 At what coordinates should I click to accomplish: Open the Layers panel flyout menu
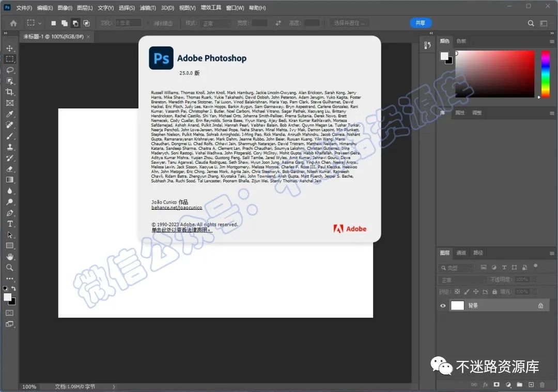pyautogui.click(x=552, y=253)
